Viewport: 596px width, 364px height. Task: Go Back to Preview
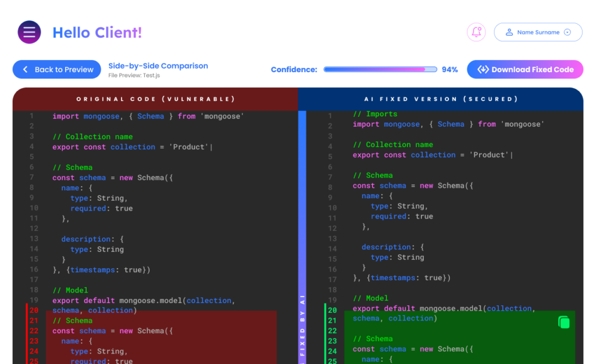(x=56, y=69)
